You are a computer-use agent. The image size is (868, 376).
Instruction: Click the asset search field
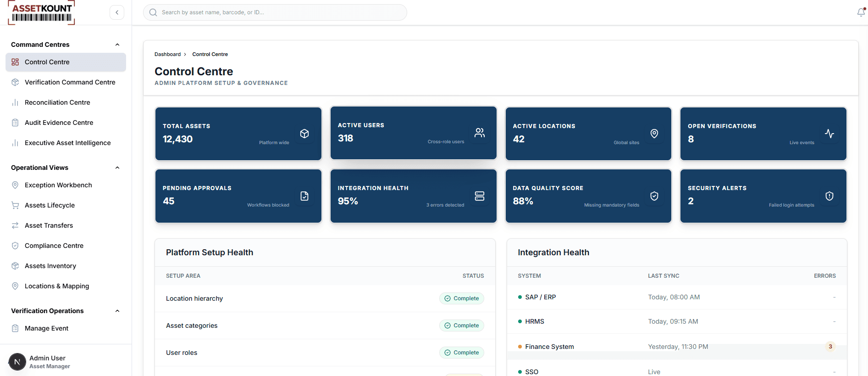click(x=275, y=12)
